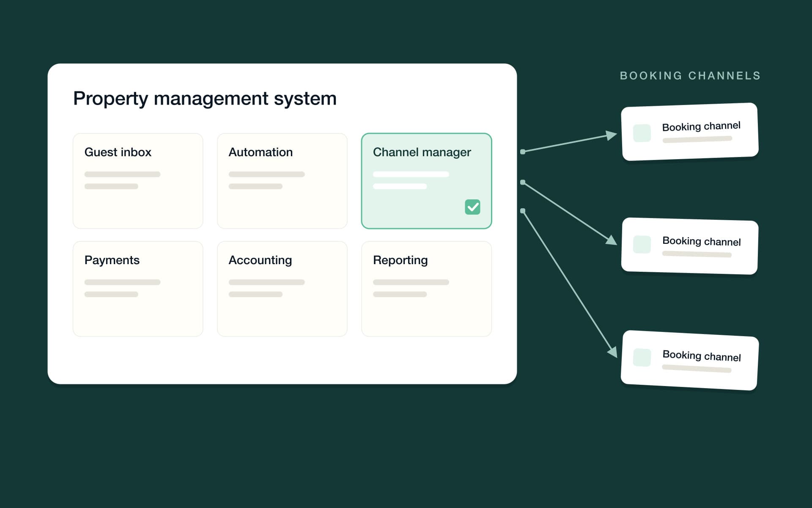The height and width of the screenshot is (508, 812).
Task: Open the Accounting card
Action: tap(282, 289)
